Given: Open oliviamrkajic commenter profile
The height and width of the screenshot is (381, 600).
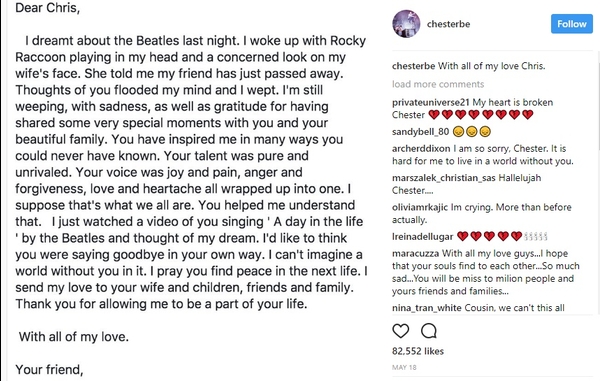Looking at the screenshot, I should tap(420, 207).
